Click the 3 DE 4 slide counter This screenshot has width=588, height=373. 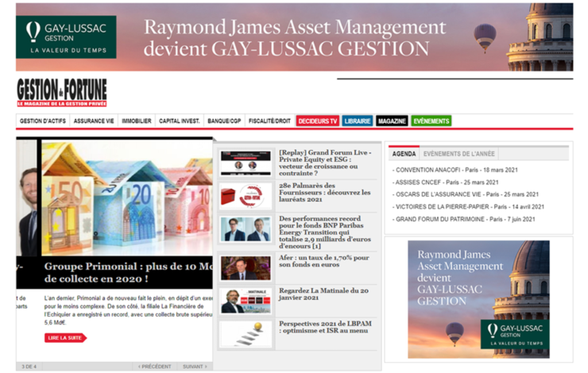(x=29, y=367)
